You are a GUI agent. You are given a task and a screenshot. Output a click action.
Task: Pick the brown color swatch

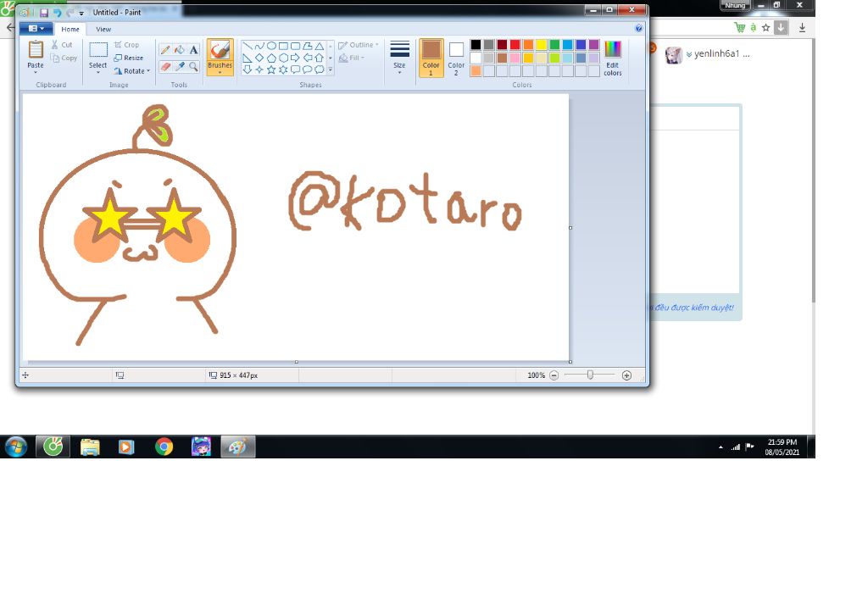502,58
